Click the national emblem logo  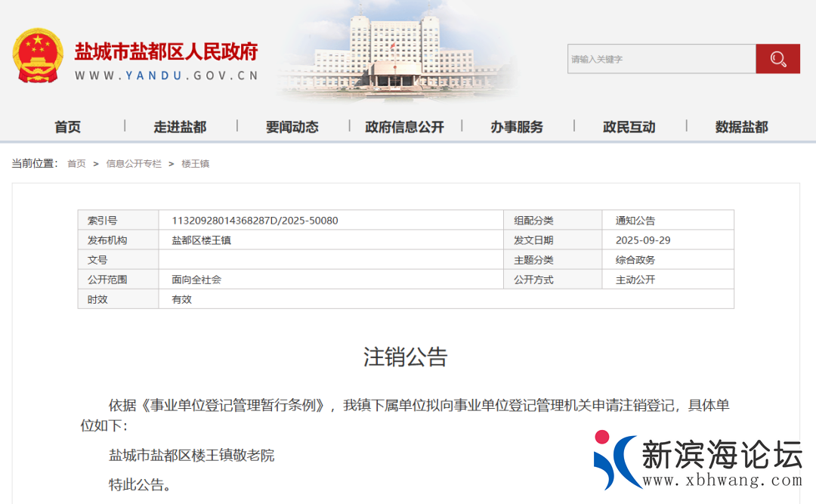pos(38,56)
